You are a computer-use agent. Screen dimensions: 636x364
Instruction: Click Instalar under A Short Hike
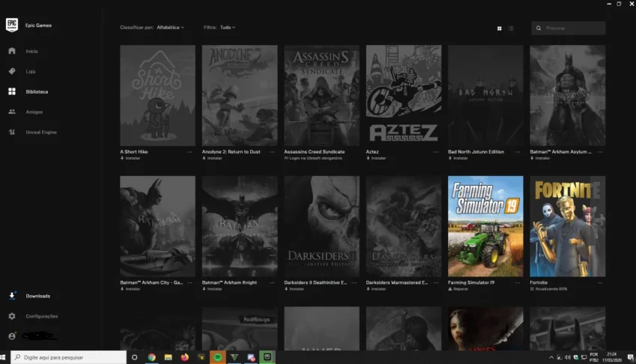130,158
